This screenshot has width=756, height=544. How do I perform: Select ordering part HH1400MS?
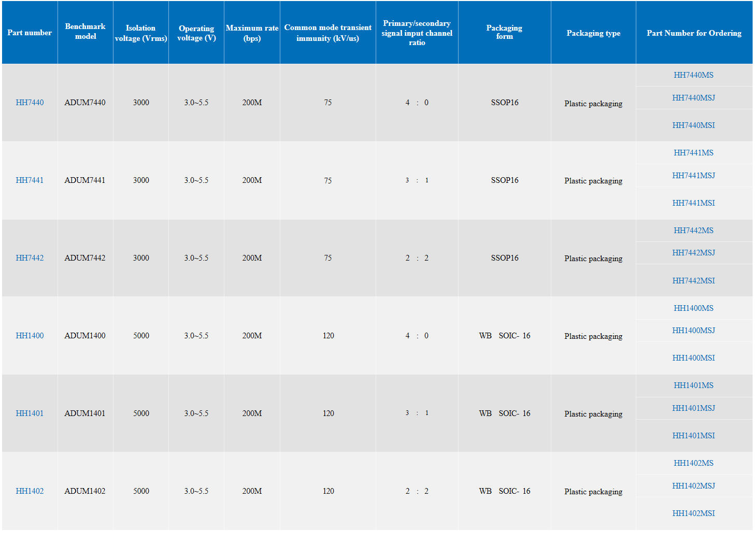[693, 308]
